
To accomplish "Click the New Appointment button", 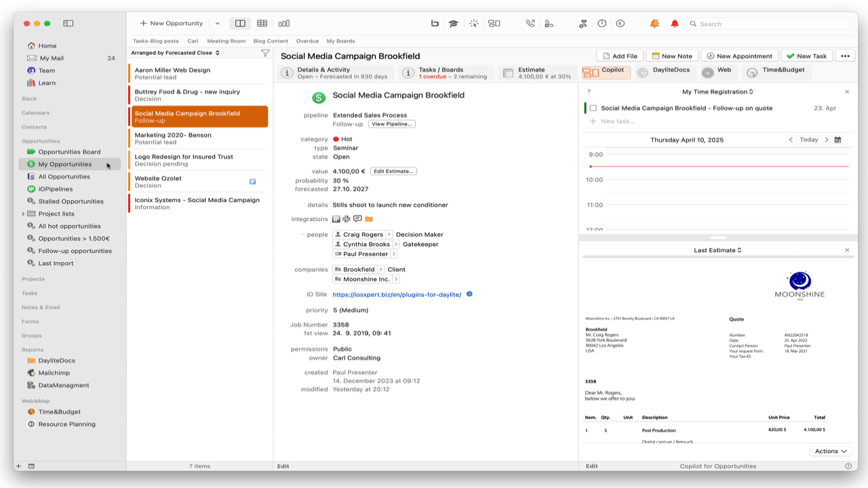I will click(x=738, y=56).
